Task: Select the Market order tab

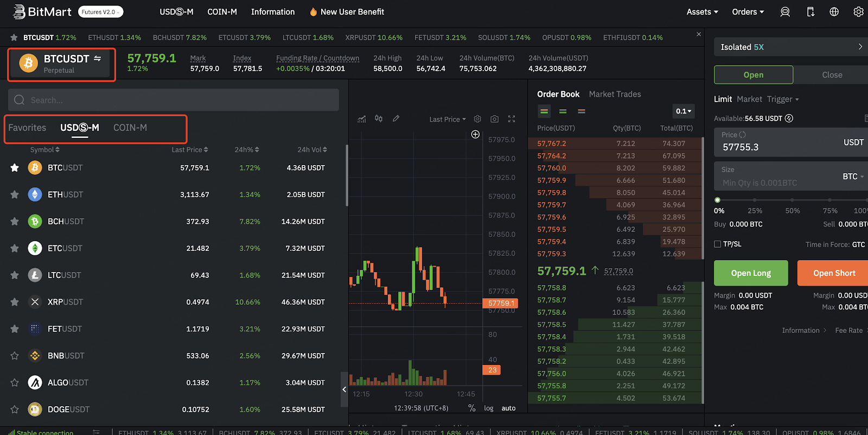Action: (x=749, y=99)
